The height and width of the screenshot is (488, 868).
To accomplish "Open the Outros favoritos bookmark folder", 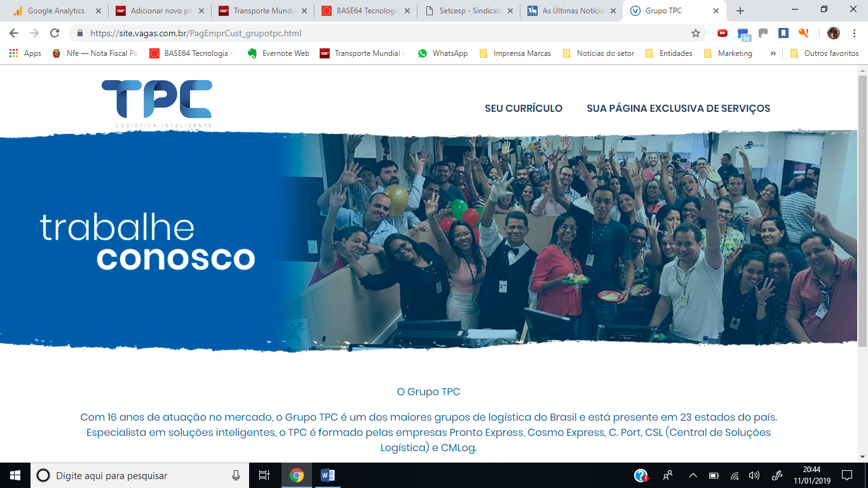I will (x=824, y=53).
